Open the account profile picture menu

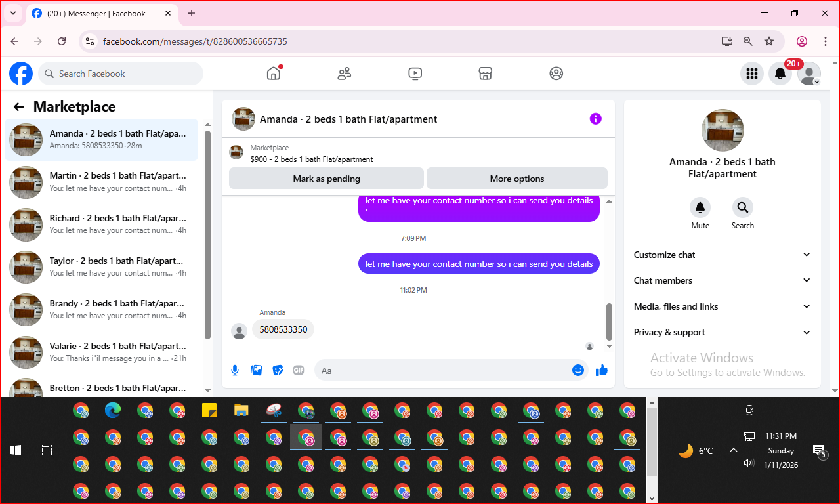[809, 73]
